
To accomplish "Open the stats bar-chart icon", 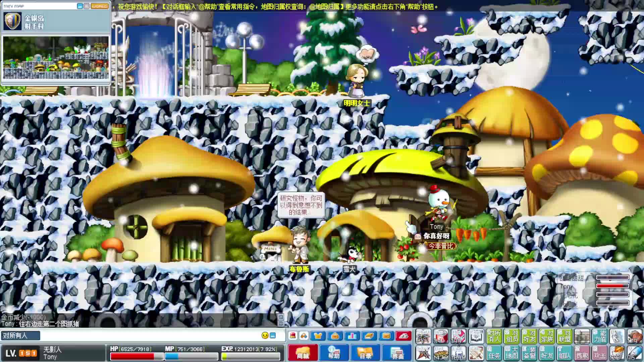I will [x=352, y=336].
